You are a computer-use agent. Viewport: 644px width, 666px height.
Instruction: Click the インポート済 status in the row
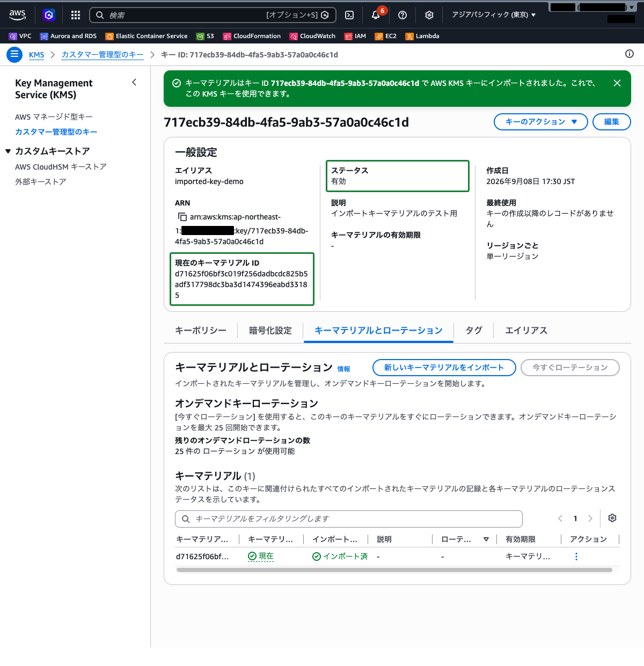click(340, 557)
